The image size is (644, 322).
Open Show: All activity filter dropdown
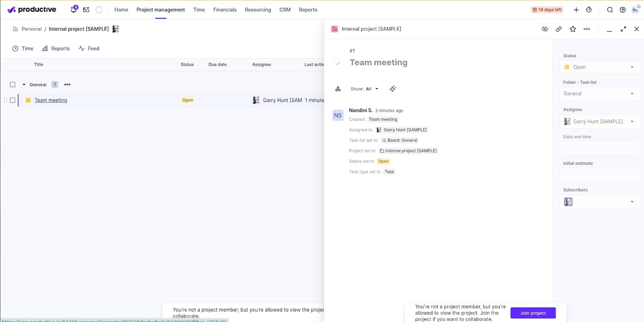[x=364, y=89]
